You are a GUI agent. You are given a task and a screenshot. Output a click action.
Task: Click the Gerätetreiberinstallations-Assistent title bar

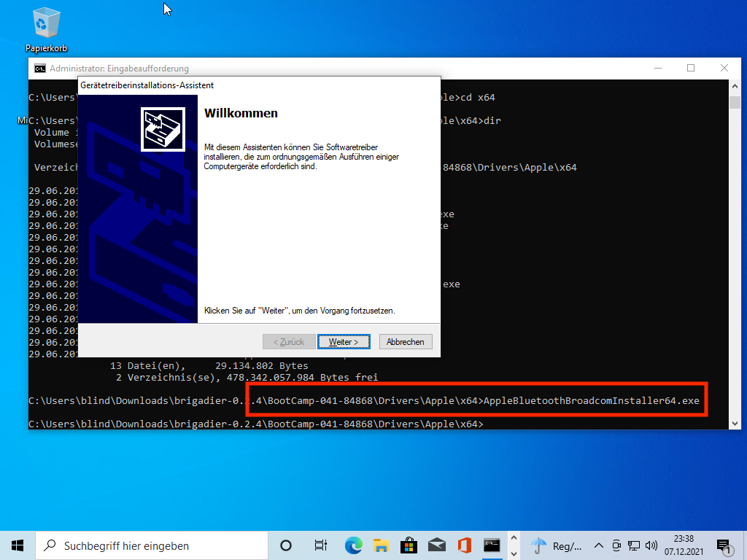(259, 85)
